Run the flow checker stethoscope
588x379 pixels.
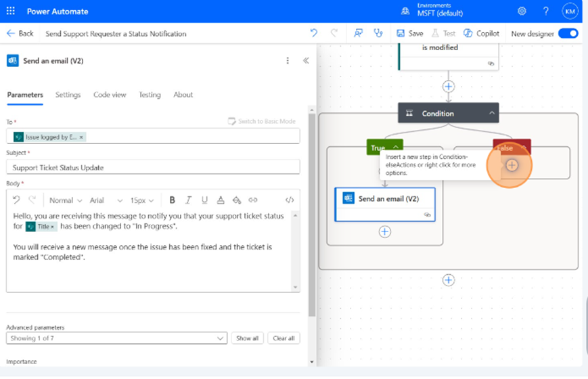pyautogui.click(x=378, y=33)
